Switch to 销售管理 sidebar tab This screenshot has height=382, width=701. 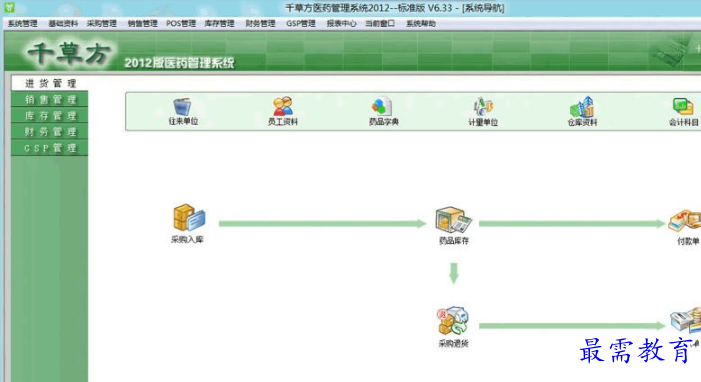coord(50,99)
